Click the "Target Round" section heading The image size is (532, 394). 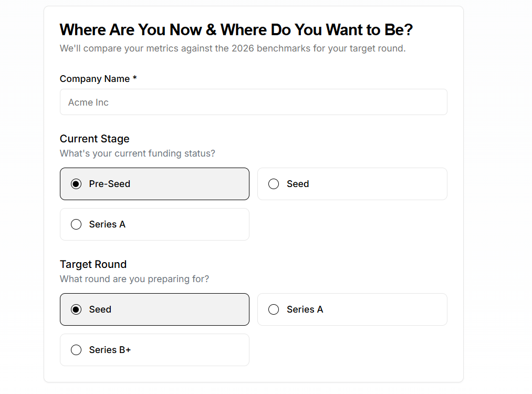(93, 264)
